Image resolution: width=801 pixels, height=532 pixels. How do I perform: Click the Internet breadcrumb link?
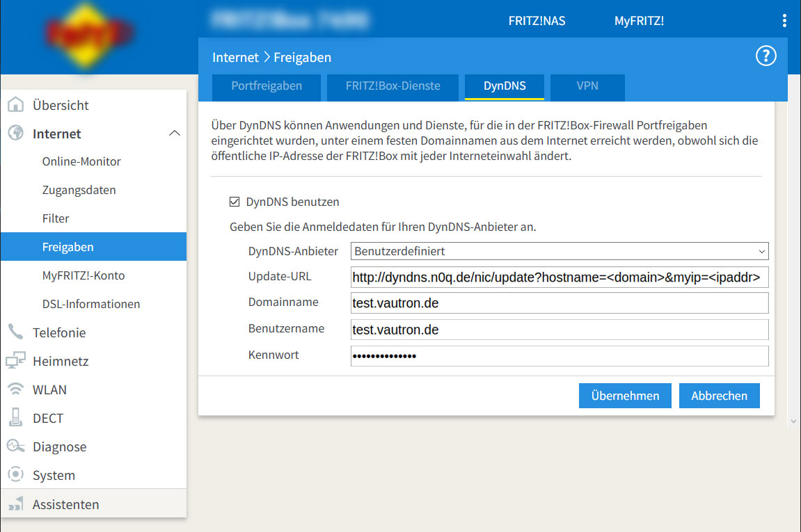235,57
